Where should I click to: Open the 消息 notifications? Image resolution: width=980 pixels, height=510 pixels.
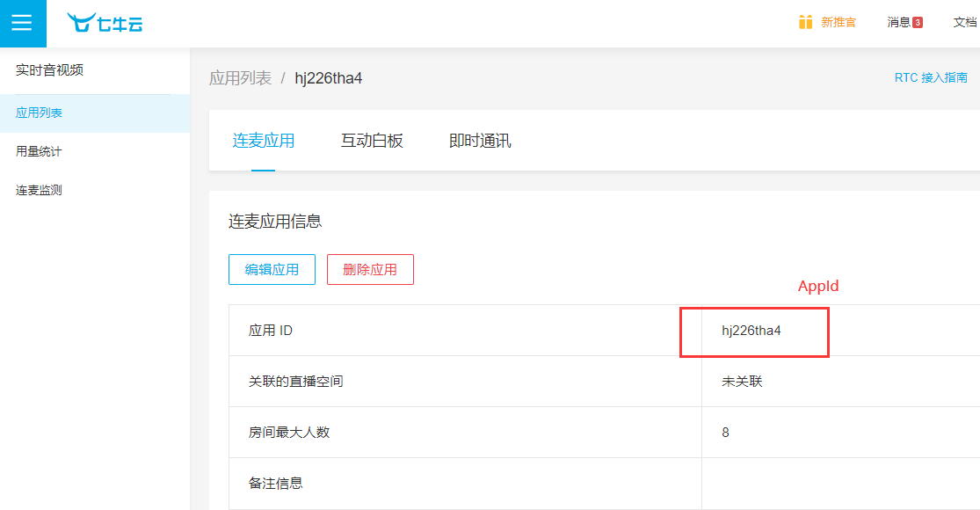(x=898, y=22)
